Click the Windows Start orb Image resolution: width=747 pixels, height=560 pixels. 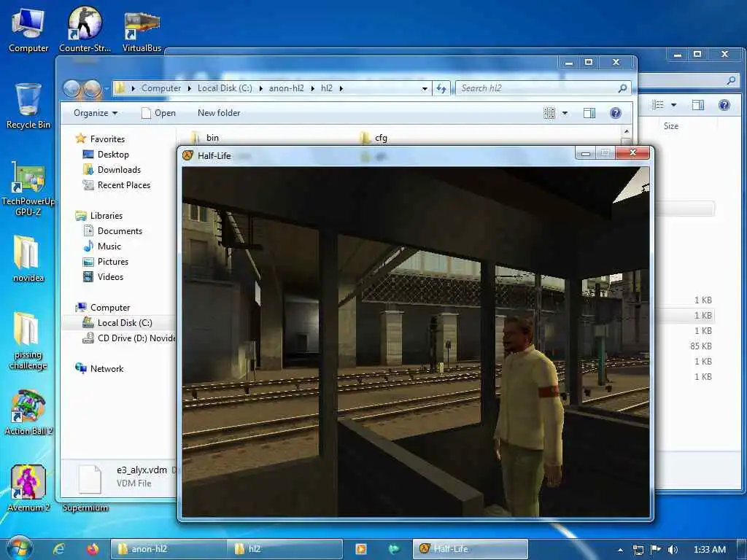[19, 548]
